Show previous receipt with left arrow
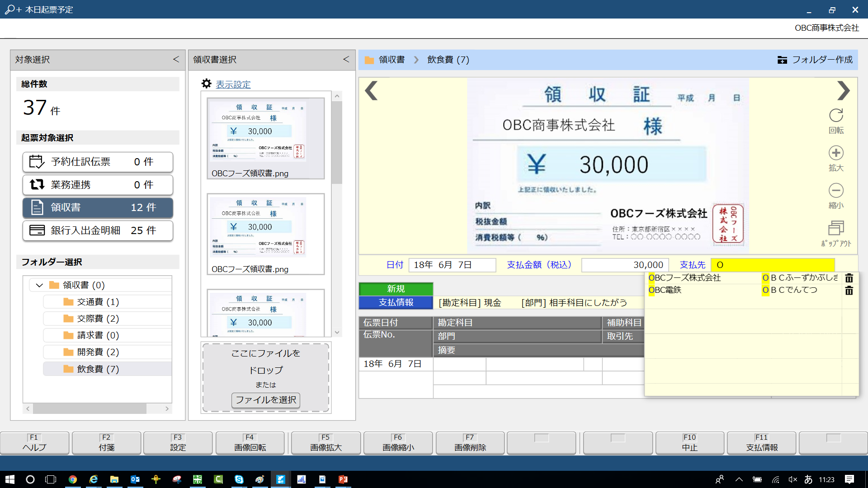Screen dimensions: 868x488 tap(371, 90)
